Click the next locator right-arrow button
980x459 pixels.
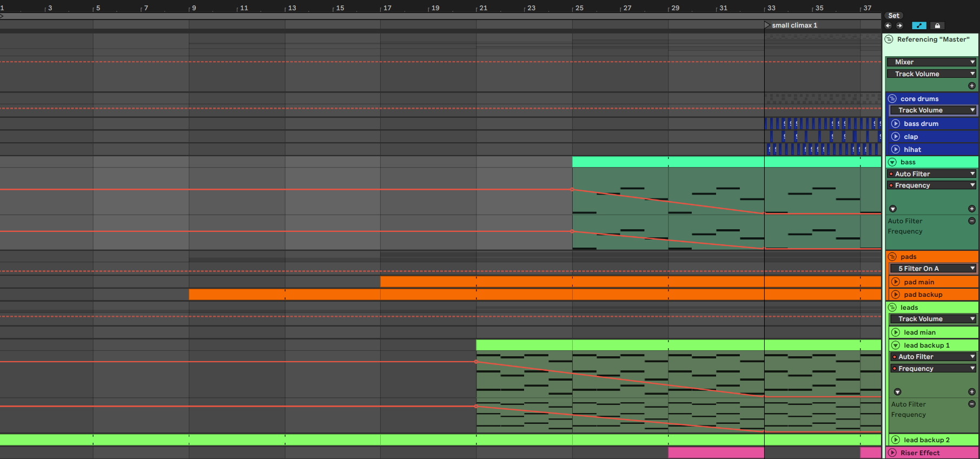point(899,26)
